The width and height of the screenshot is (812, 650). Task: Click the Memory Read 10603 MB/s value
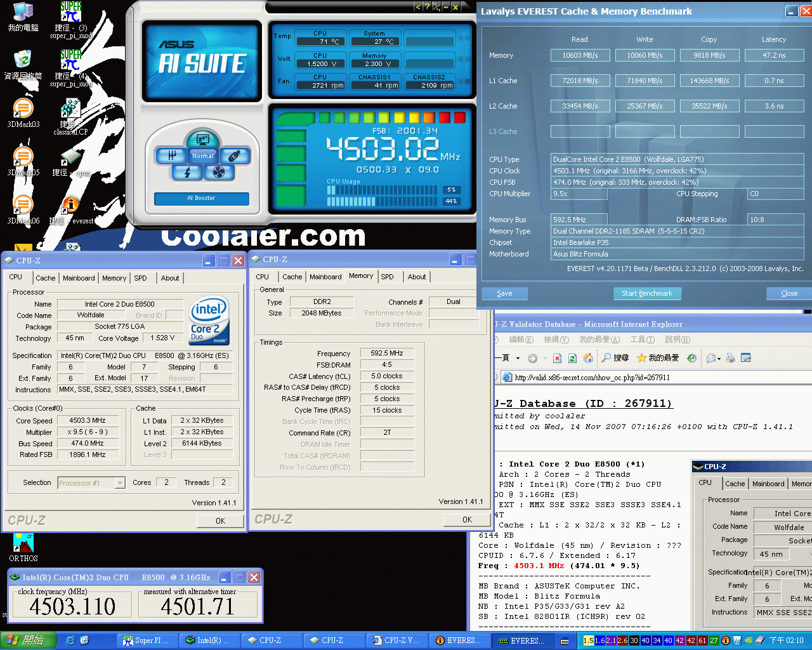tap(580, 55)
